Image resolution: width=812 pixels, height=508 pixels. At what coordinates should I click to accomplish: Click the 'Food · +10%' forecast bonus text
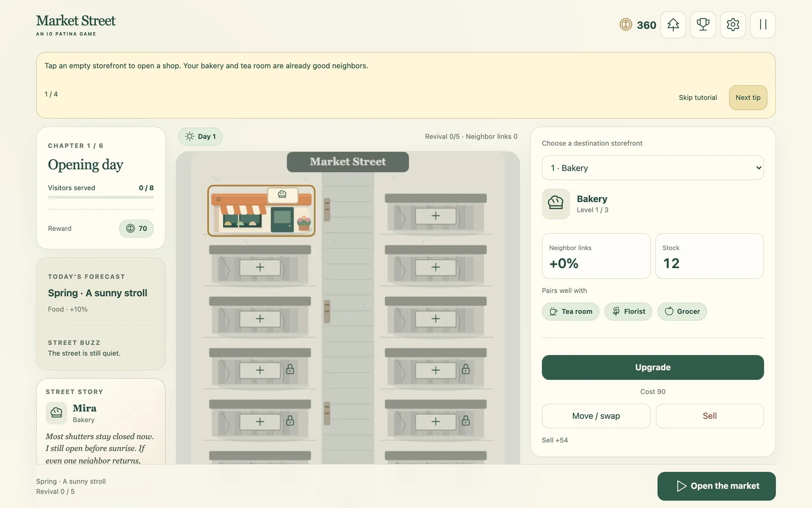click(68, 309)
